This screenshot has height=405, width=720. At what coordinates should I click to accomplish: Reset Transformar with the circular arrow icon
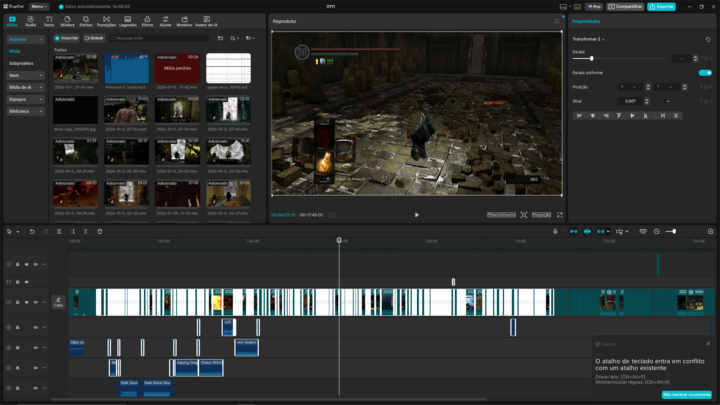[708, 40]
